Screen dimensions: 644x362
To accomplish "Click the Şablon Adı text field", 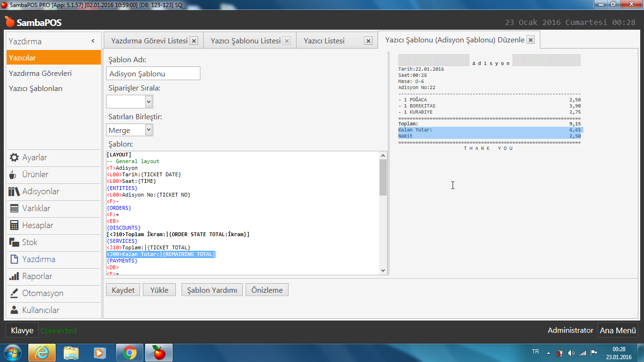I will point(153,74).
